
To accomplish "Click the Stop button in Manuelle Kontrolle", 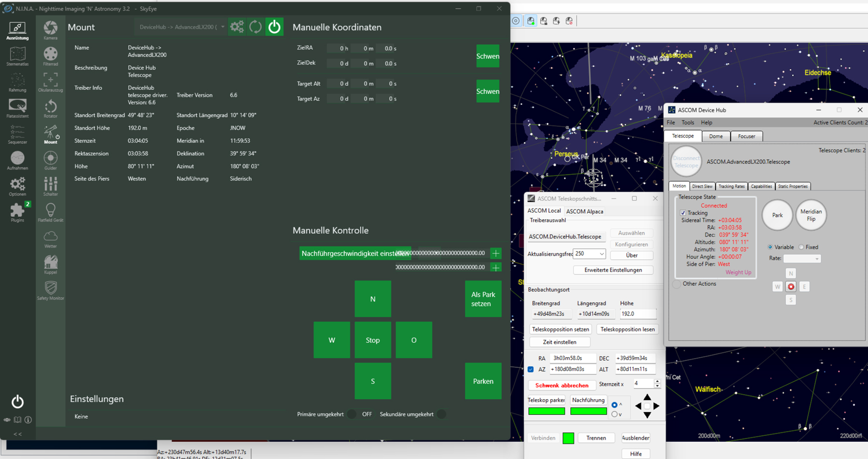I will tap(373, 340).
